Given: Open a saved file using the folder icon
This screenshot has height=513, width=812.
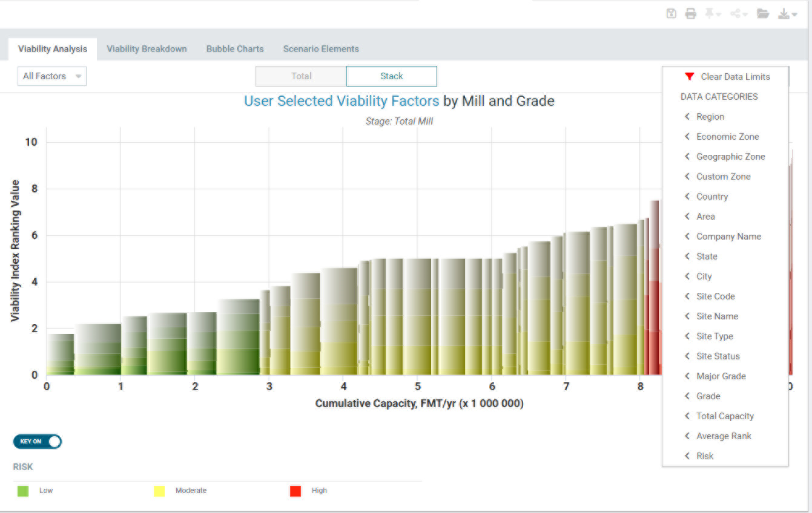Looking at the screenshot, I should [764, 13].
